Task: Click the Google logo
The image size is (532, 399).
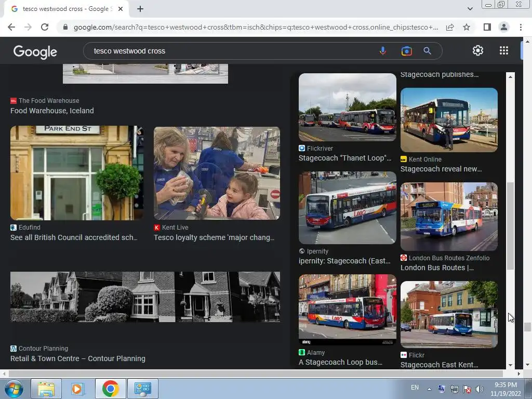Action: pos(35,51)
